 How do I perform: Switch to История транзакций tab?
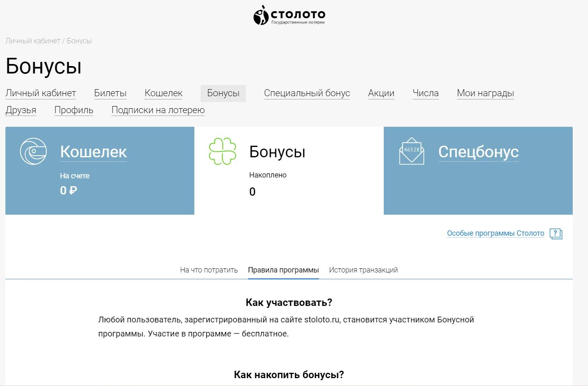tap(364, 270)
